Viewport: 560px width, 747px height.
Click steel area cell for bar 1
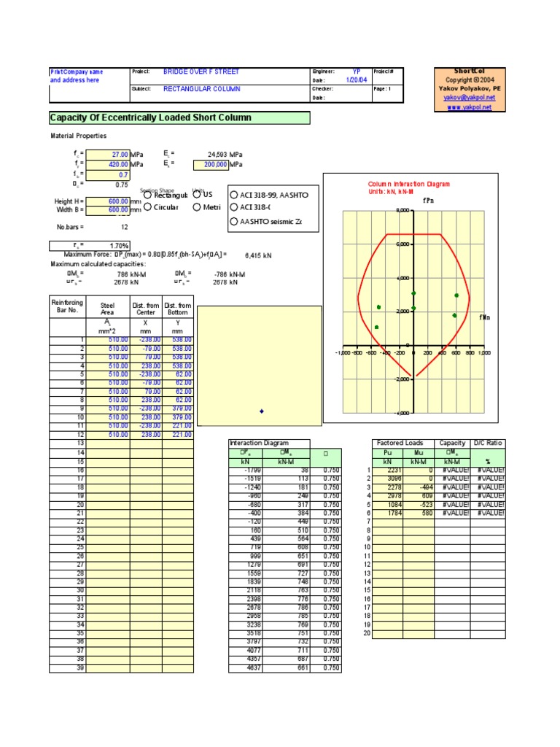108,340
